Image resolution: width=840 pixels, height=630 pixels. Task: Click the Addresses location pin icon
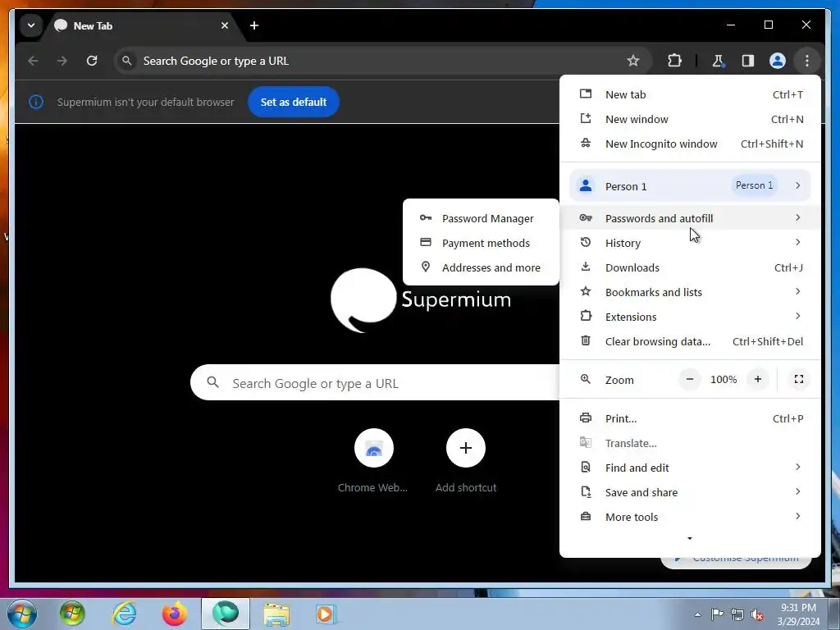click(426, 267)
